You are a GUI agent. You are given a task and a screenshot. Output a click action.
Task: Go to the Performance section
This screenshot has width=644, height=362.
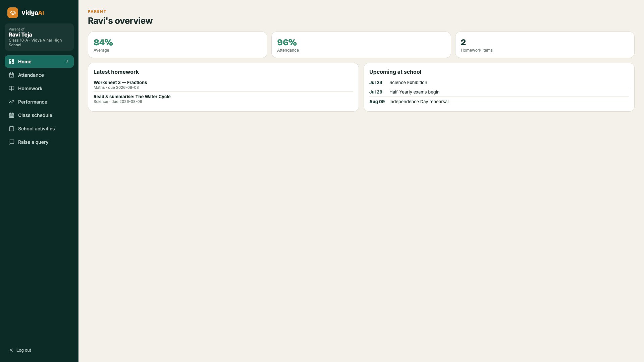tap(39, 102)
